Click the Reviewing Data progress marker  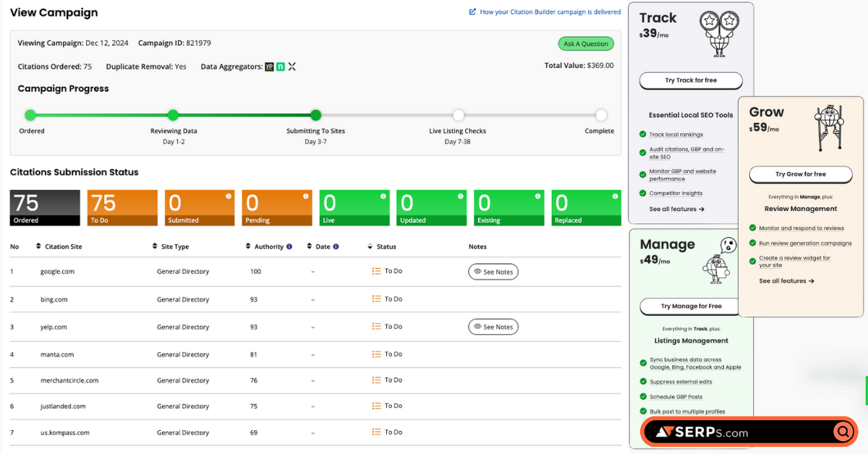(x=173, y=115)
